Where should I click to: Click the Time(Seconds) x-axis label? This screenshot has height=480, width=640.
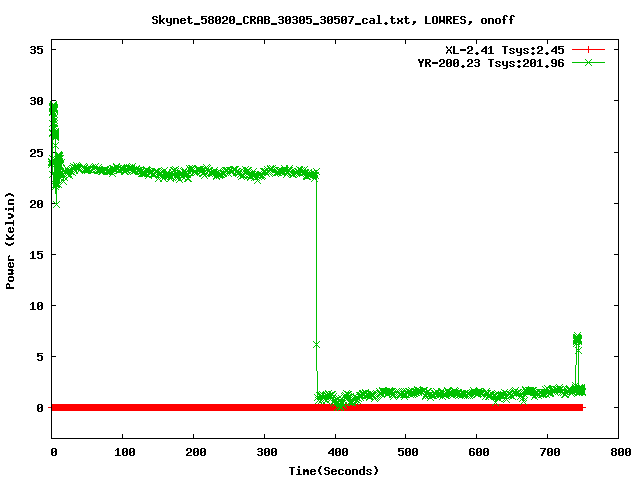click(x=333, y=471)
